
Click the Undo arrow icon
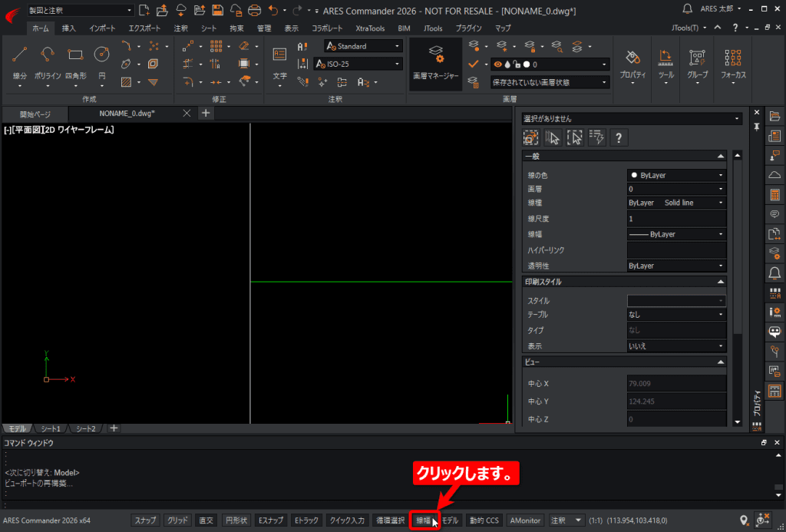272,9
